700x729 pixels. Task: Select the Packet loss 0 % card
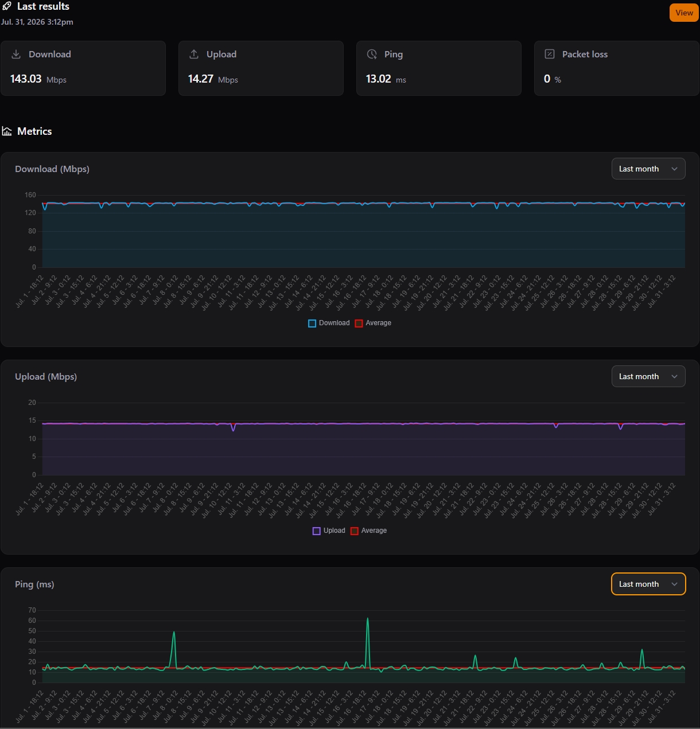(617, 68)
